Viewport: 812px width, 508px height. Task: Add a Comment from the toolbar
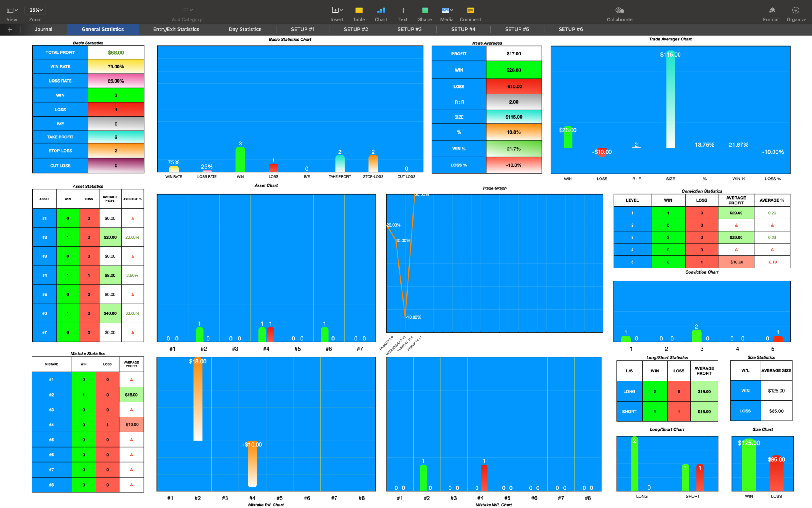(470, 11)
